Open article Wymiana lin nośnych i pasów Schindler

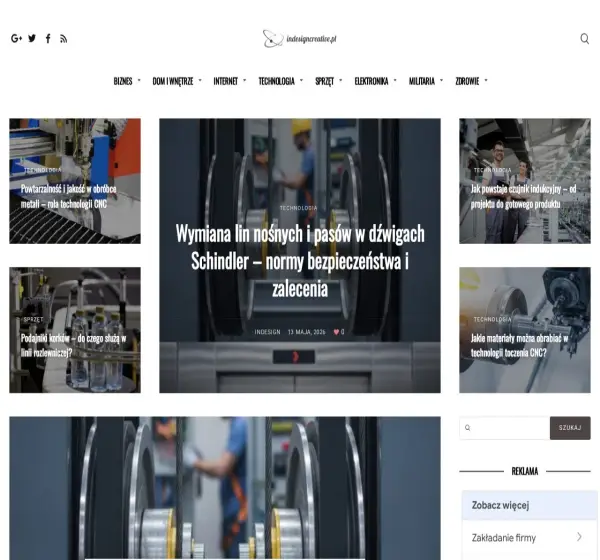point(300,261)
